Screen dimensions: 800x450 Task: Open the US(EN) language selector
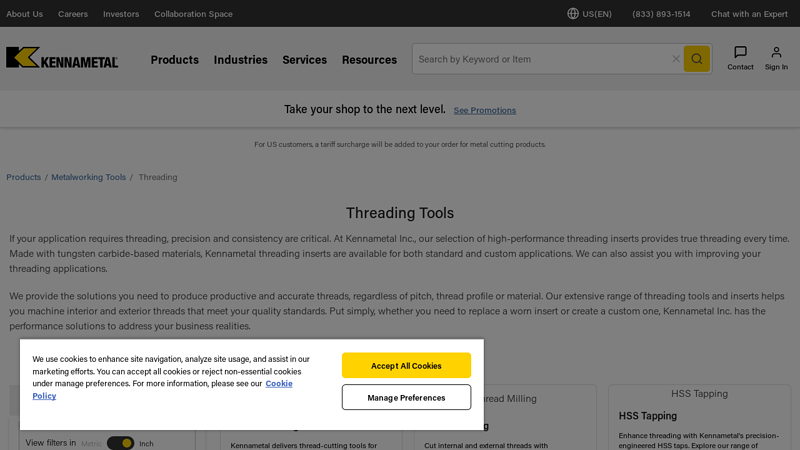point(597,14)
